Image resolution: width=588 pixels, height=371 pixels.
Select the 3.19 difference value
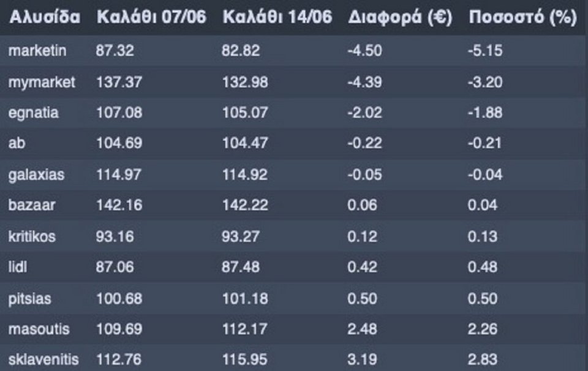(362, 359)
